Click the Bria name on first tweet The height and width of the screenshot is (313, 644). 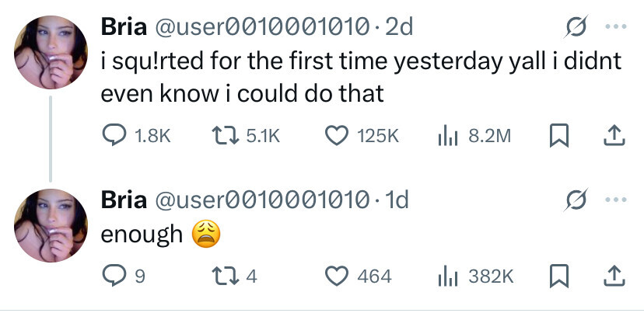(124, 28)
